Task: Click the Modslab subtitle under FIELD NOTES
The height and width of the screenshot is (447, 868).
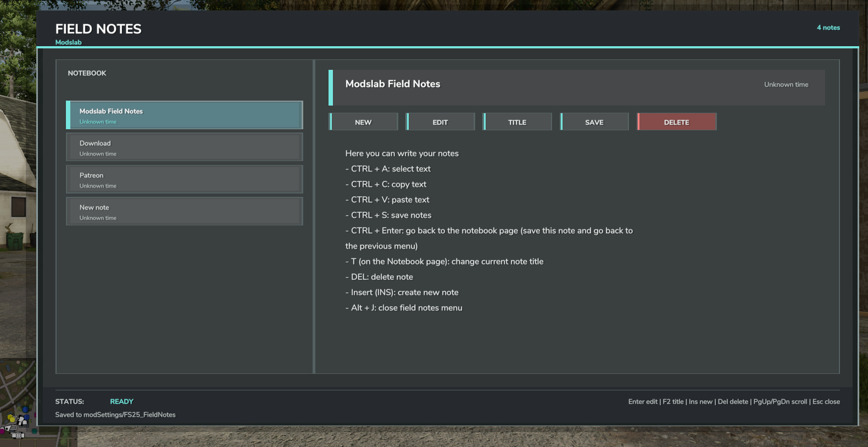Action: pyautogui.click(x=68, y=42)
